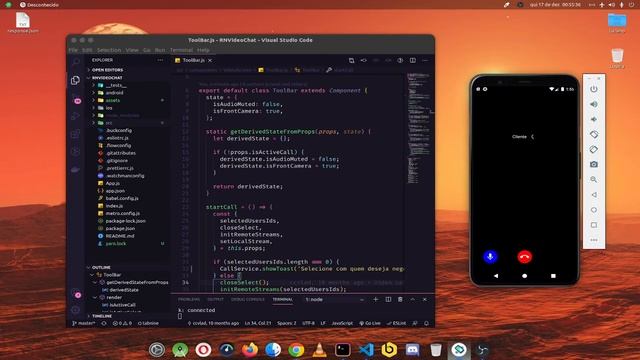Click emulator sidebar back triangle
Viewport: 640px width, 360px height.
594,195
